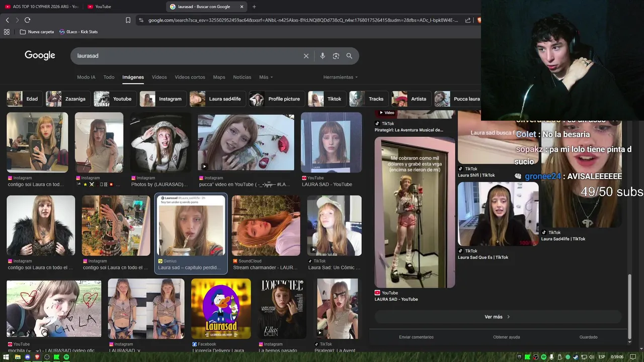Clear the search box with the X icon
Screen dimensions: 644x362
pyautogui.click(x=306, y=56)
